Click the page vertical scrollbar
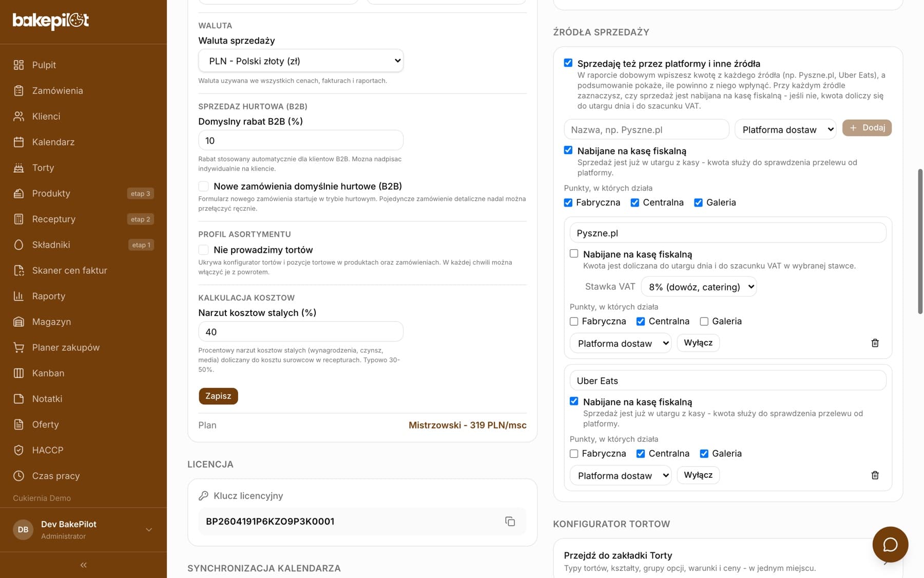The width and height of the screenshot is (924, 578). (920, 241)
